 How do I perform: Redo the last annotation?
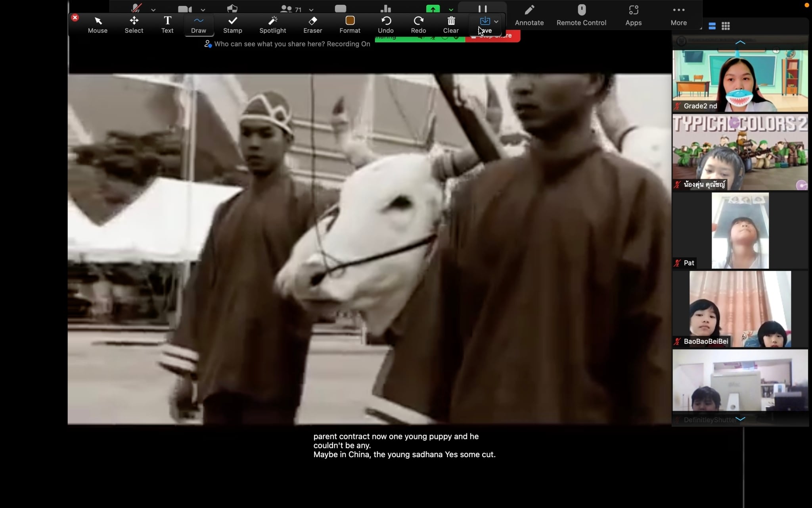click(418, 24)
